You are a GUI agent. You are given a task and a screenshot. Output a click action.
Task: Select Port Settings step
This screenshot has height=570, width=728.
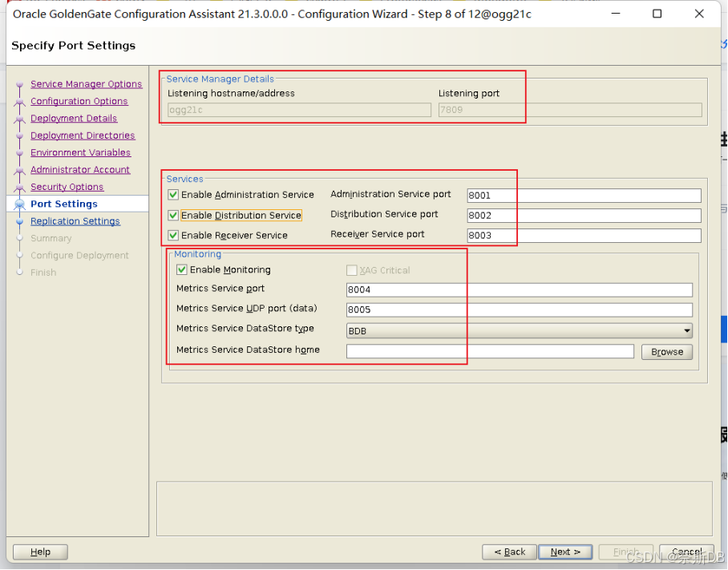click(64, 204)
